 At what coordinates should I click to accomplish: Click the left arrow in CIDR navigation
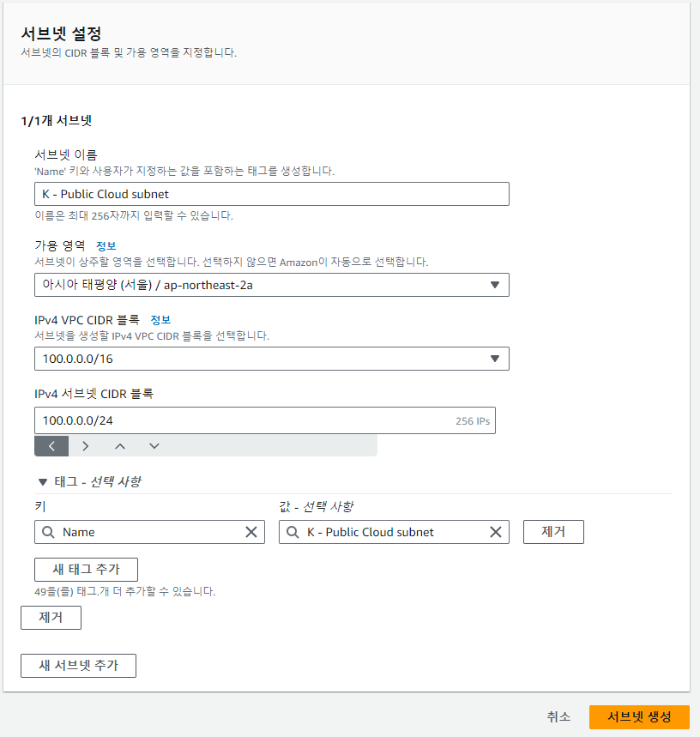click(51, 445)
